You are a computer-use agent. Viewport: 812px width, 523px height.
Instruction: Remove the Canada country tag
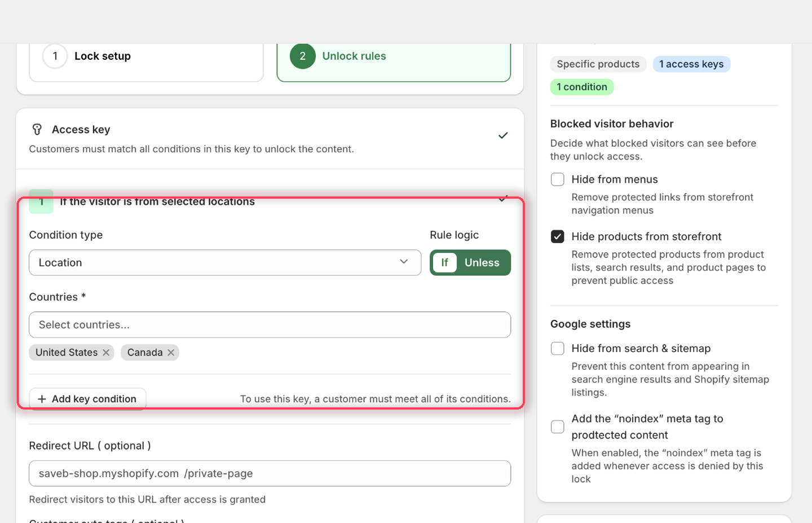pyautogui.click(x=171, y=353)
